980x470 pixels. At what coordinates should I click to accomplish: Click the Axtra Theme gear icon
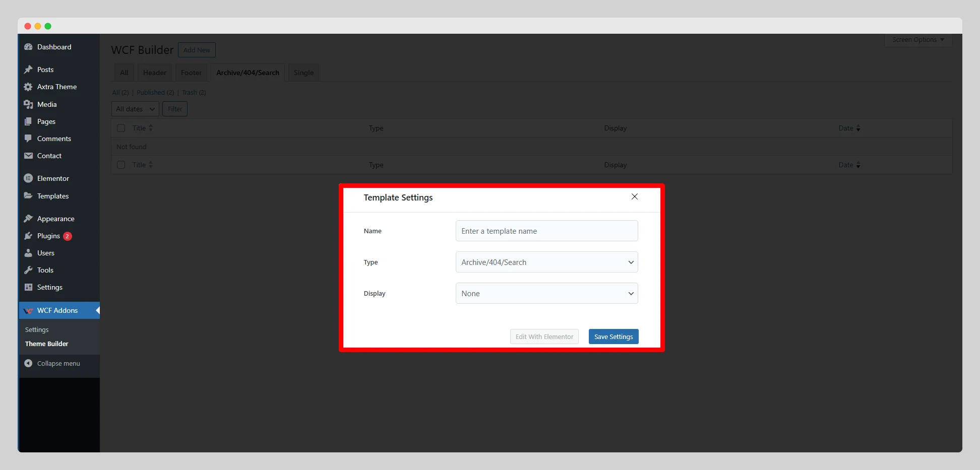click(x=28, y=87)
